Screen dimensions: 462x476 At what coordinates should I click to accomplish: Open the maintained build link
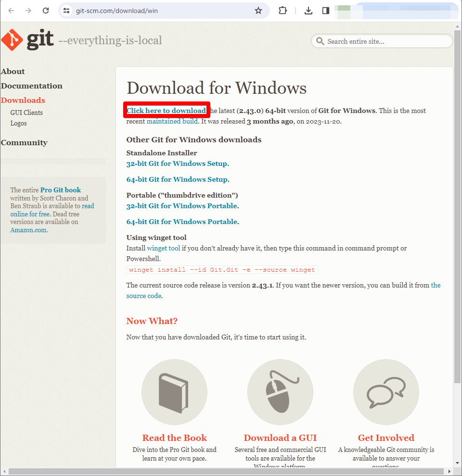tap(172, 122)
